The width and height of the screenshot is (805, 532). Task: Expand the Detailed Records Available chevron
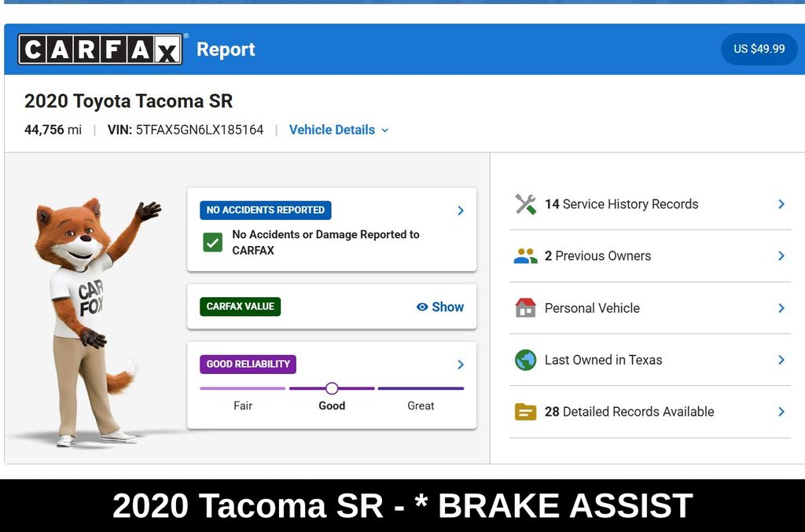pos(781,412)
